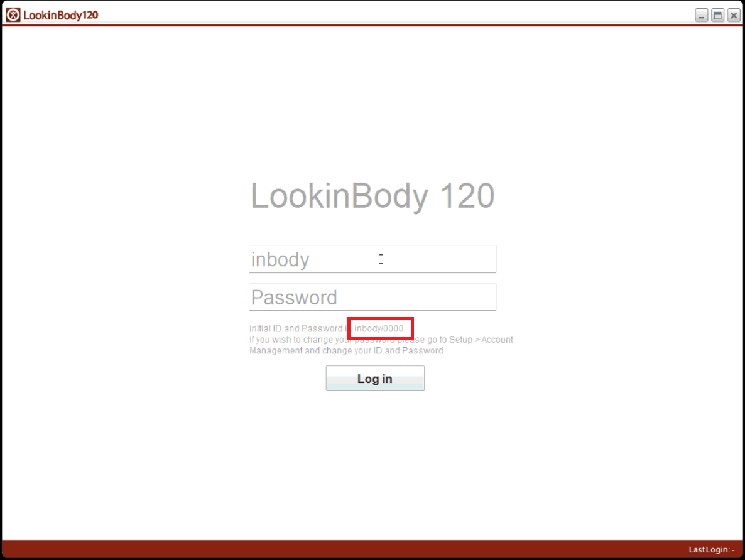Click the Log in button
Image resolution: width=745 pixels, height=560 pixels.
375,379
